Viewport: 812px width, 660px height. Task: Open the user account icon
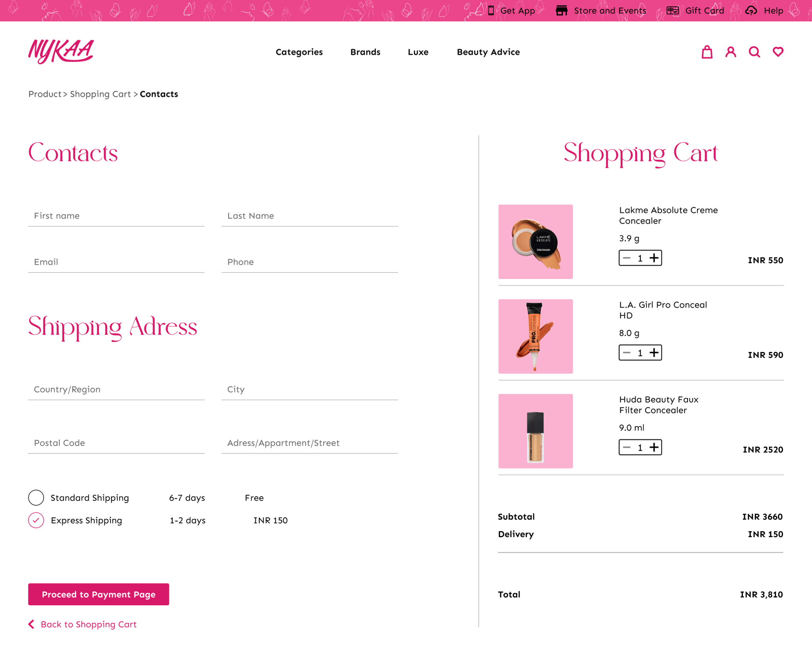(730, 52)
